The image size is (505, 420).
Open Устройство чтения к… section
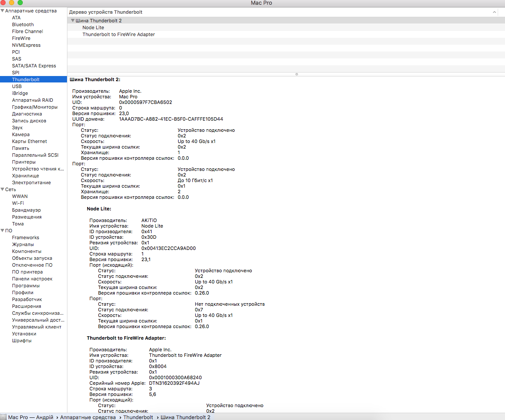click(x=38, y=169)
